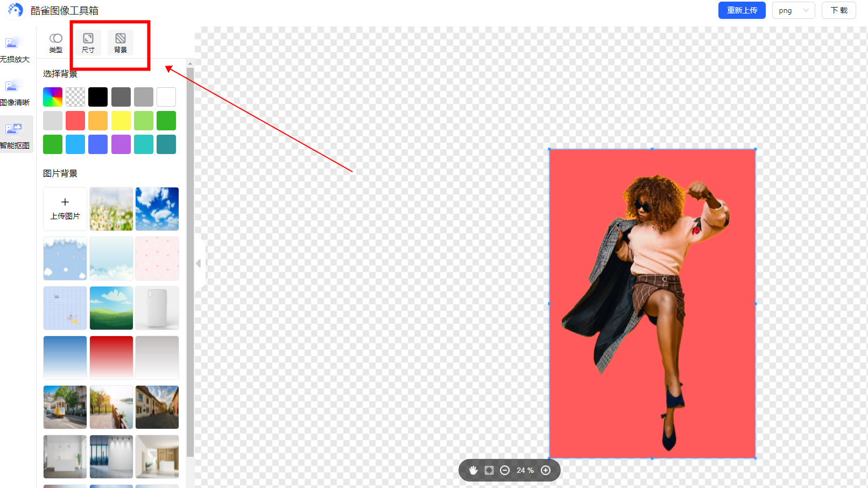
Task: Select the blue gradient background
Action: pyautogui.click(x=65, y=358)
